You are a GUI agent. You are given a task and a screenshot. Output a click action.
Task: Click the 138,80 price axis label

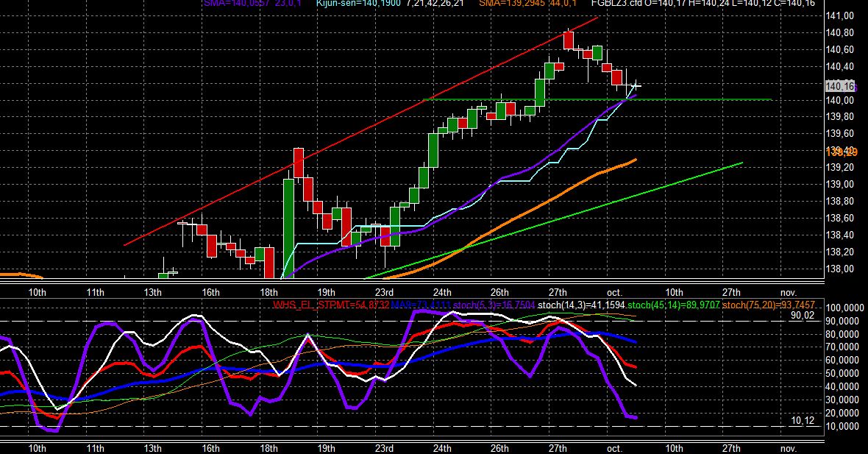tap(839, 201)
